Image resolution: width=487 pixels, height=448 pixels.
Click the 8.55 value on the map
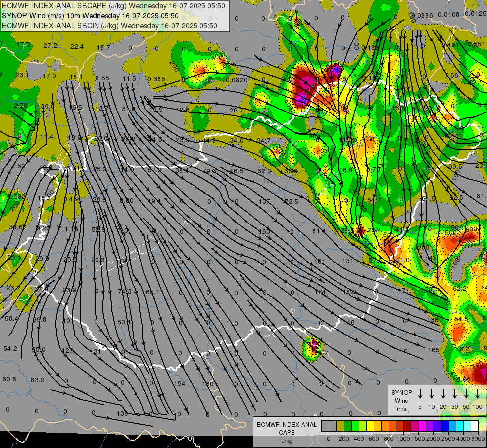[102, 78]
